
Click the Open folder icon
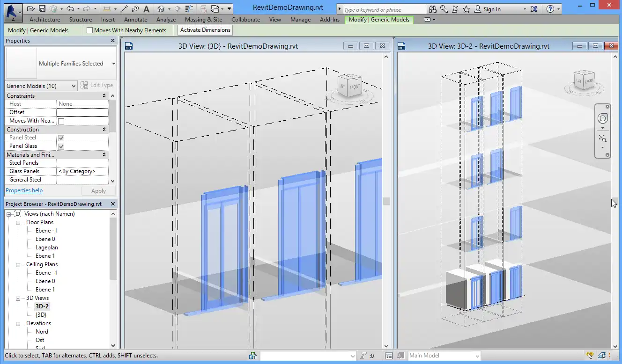[x=31, y=9]
